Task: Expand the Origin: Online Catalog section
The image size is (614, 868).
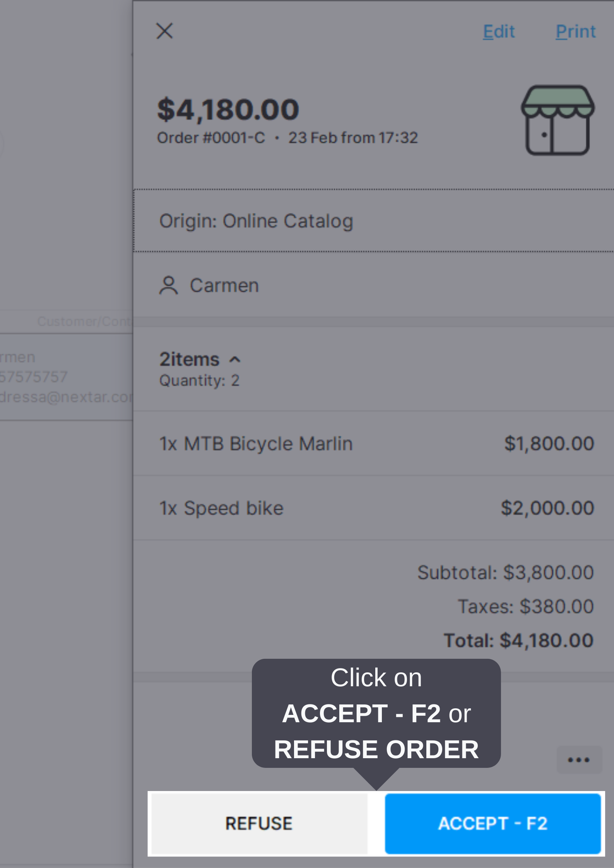Action: [x=257, y=220]
